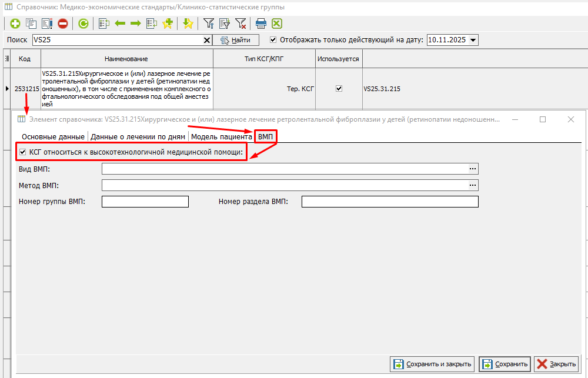Screen dimensions: 588x378
Task: Open the 'Модель пациента' tab
Action: 220,136
